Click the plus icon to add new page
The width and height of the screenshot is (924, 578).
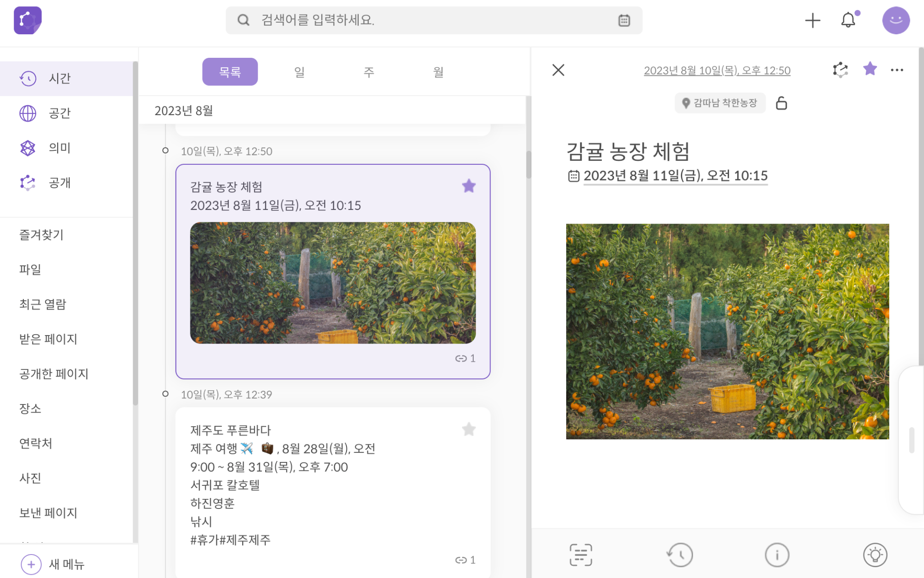point(813,20)
